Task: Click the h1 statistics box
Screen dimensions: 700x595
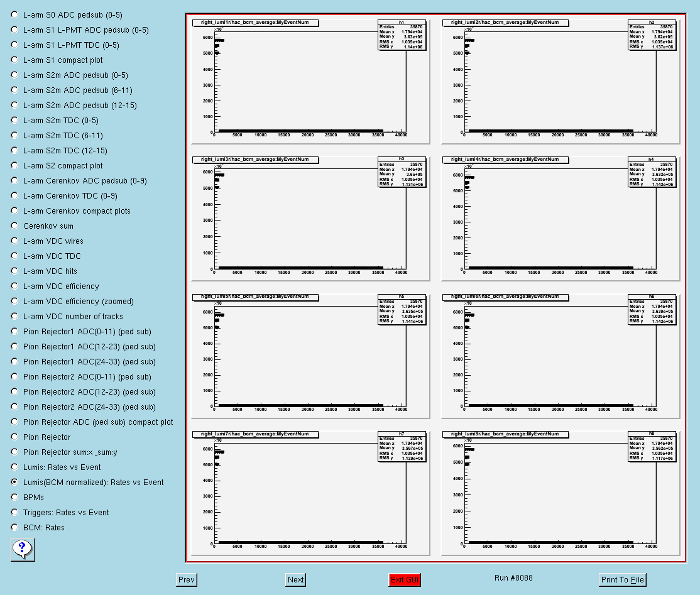Action: click(x=402, y=35)
